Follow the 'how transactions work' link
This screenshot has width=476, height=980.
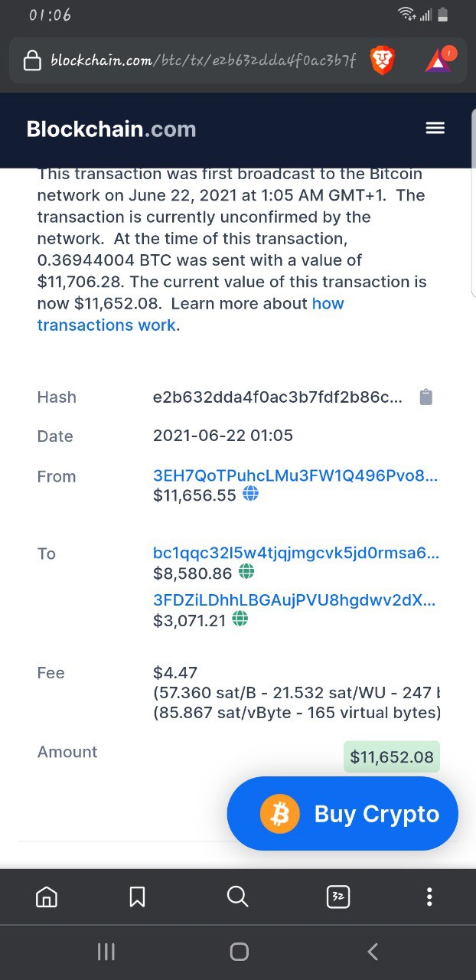pyautogui.click(x=191, y=314)
